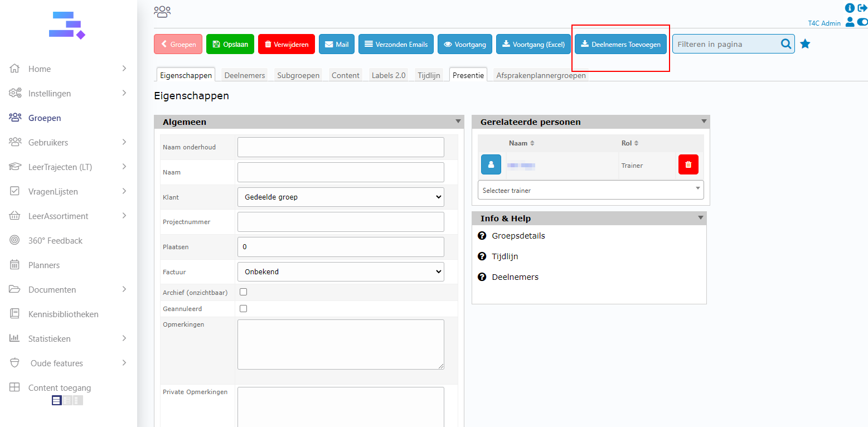Click the magnifier search icon
This screenshot has width=868, height=427.
coord(786,44)
